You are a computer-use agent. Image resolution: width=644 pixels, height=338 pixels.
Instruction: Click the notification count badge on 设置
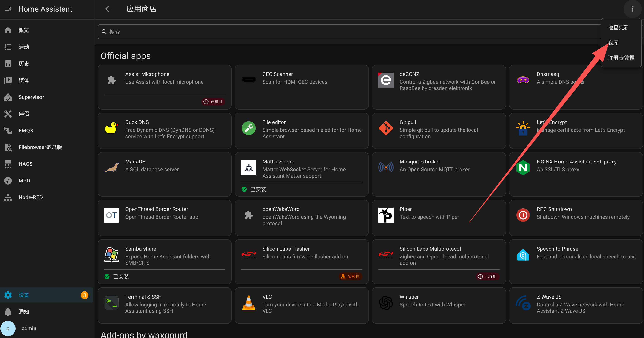coord(84,295)
